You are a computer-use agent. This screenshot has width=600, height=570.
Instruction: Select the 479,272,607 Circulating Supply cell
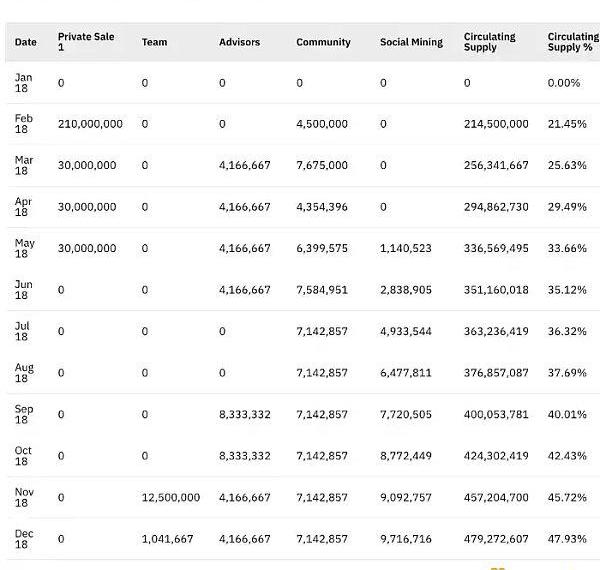click(496, 539)
